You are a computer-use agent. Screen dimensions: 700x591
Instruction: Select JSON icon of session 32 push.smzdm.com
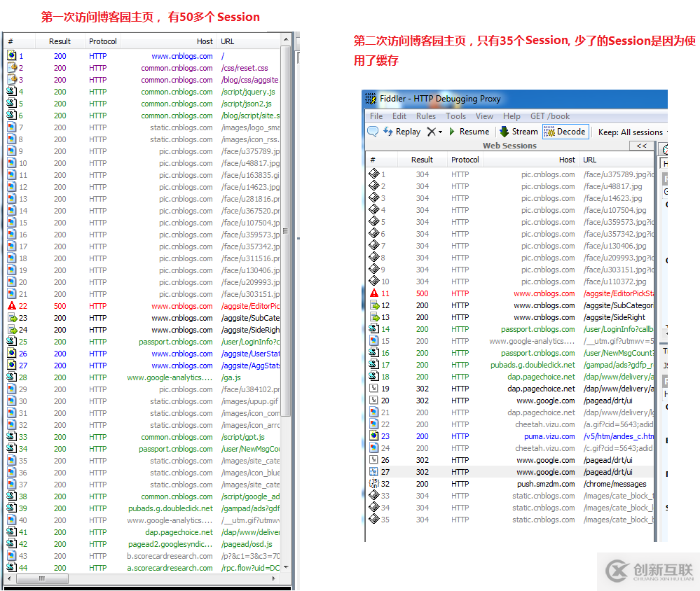click(x=373, y=483)
